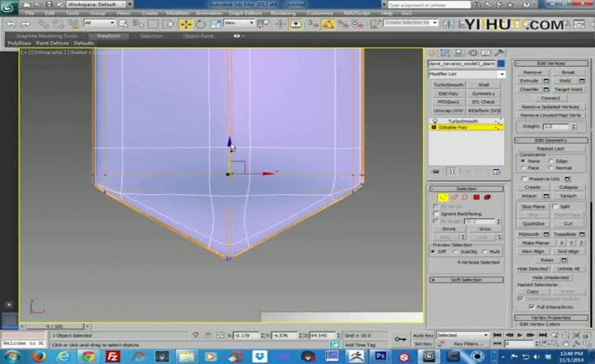
Task: Open the Modify command panel tab
Action: click(445, 53)
